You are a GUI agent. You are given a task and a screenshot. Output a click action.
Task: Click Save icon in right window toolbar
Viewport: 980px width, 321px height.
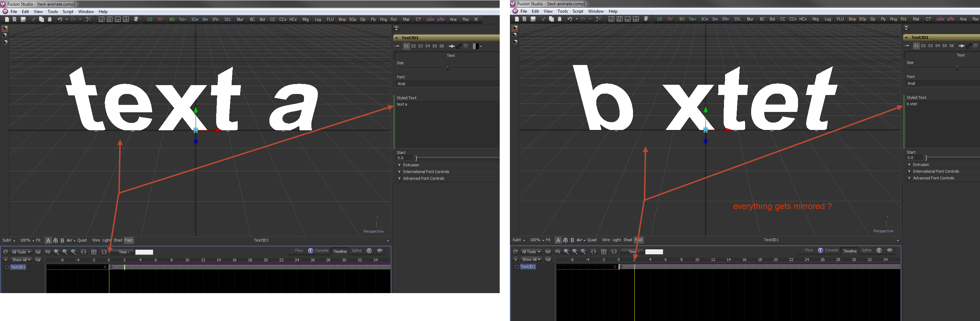tap(533, 19)
